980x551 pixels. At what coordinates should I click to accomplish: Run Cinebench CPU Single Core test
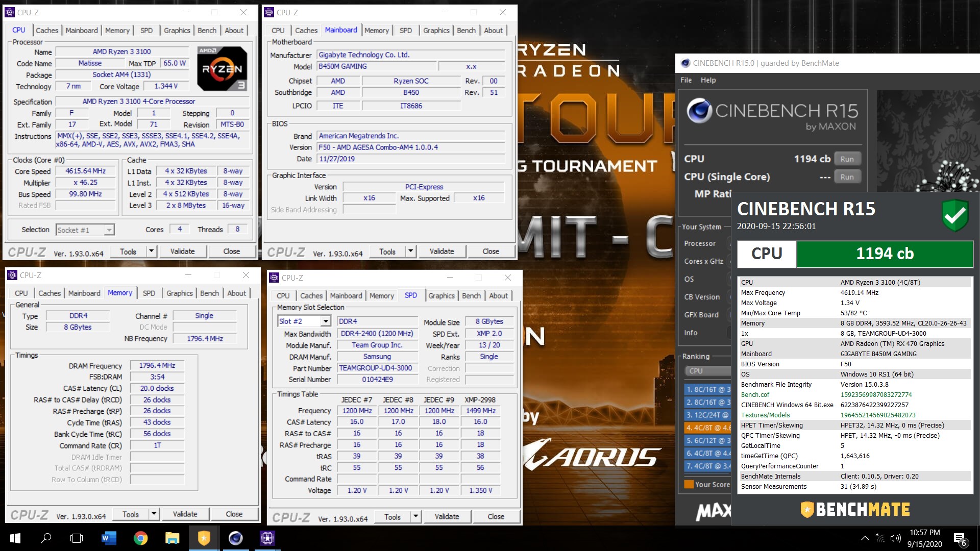pos(847,177)
